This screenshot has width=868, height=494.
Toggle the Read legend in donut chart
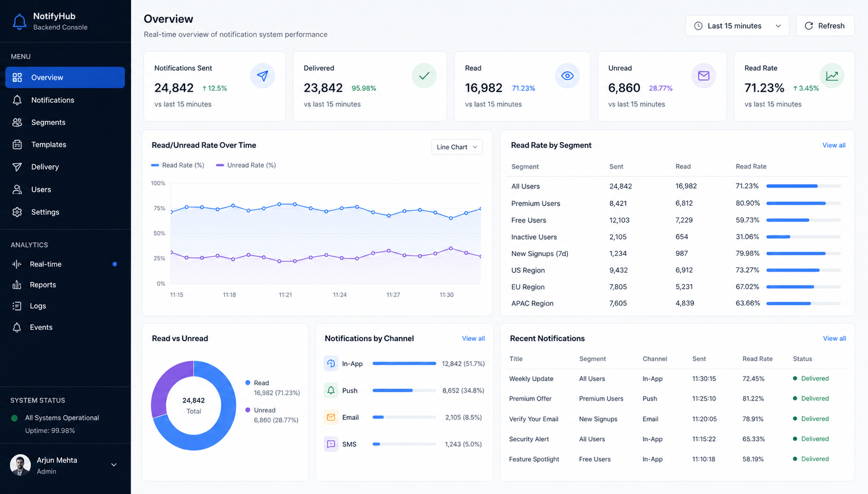[257, 383]
